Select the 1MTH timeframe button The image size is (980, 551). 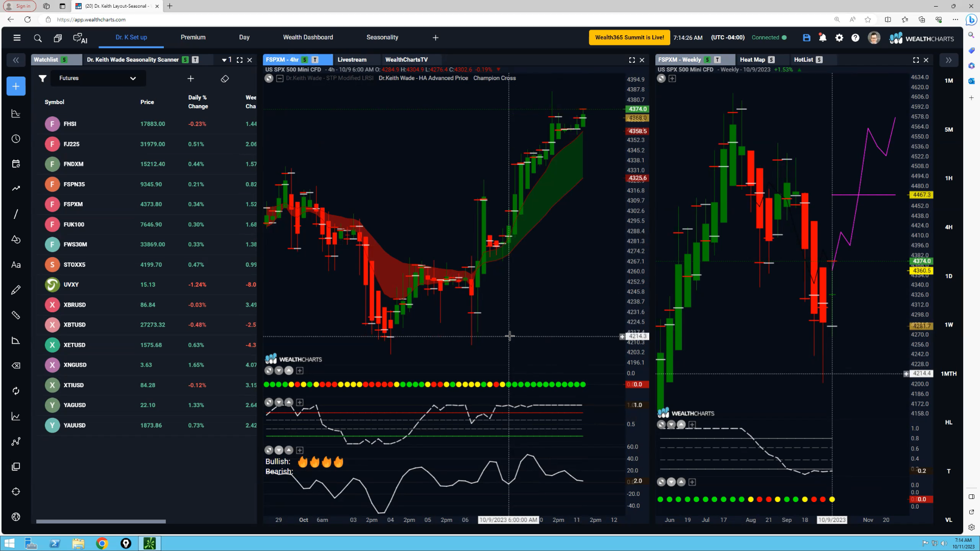949,374
